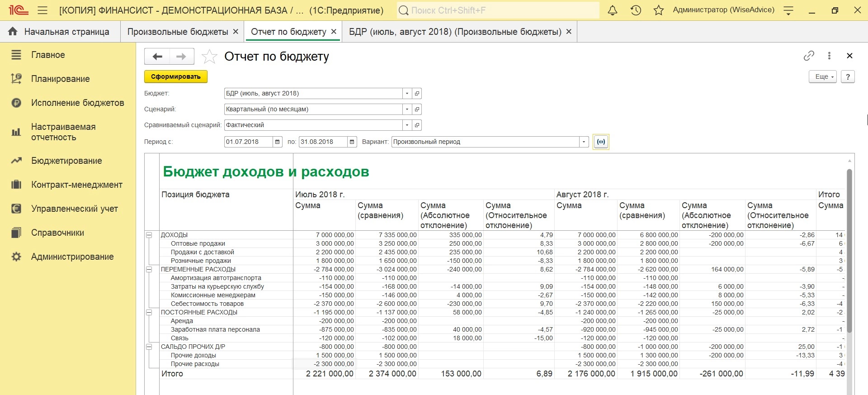
Task: Collapse the ПОСТОЯННЫЕ РАСХОДЫ group
Action: point(149,313)
